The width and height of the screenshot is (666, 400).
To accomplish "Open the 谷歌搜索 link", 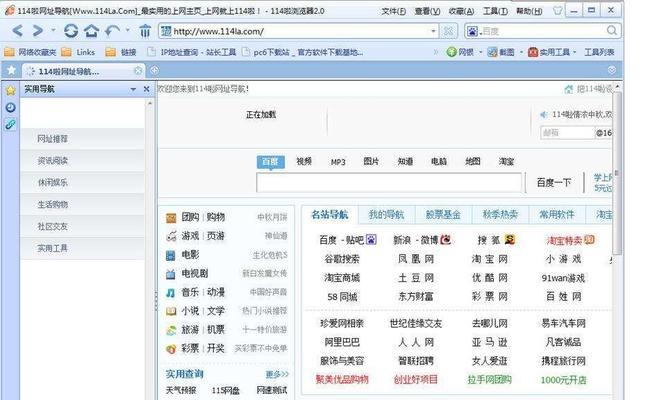I will [342, 259].
